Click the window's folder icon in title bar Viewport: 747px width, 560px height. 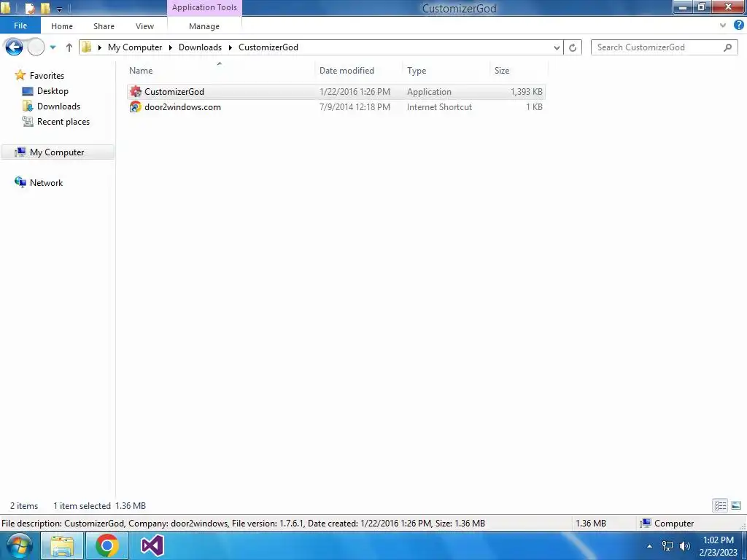tap(6, 7)
